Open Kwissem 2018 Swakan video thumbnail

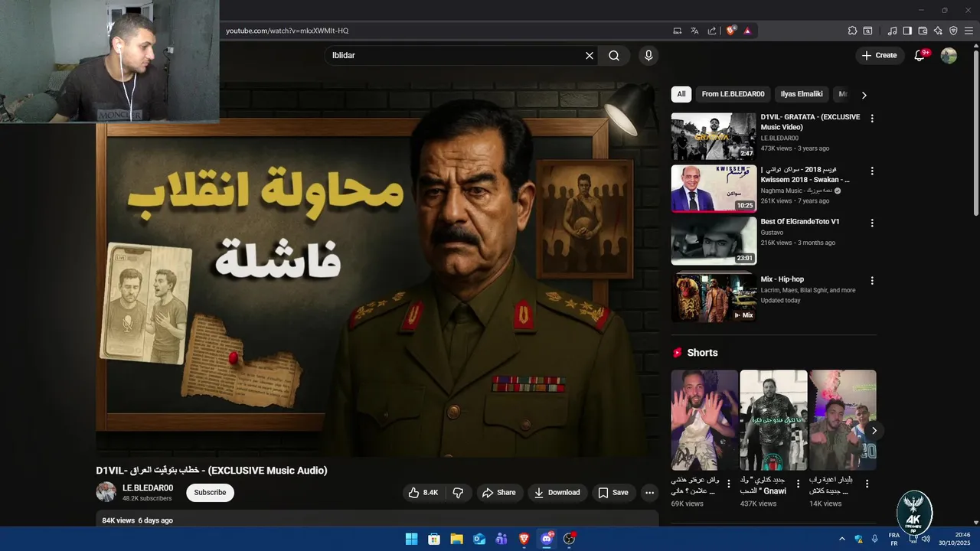[x=714, y=188]
